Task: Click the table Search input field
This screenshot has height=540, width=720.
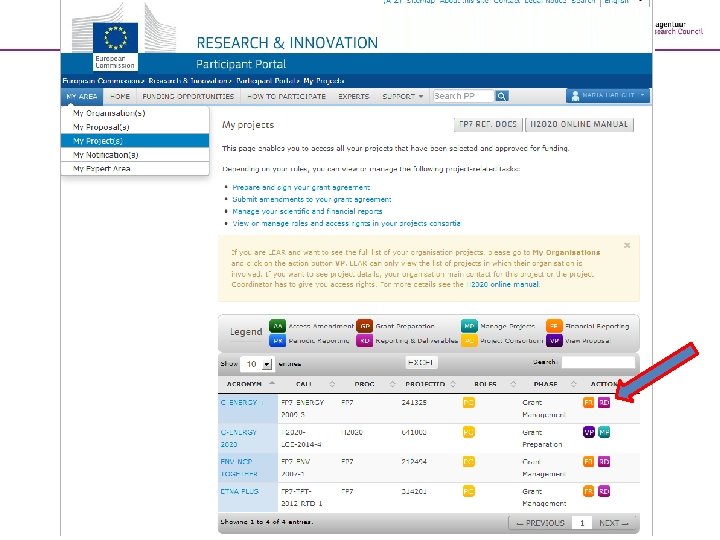Action: click(598, 362)
